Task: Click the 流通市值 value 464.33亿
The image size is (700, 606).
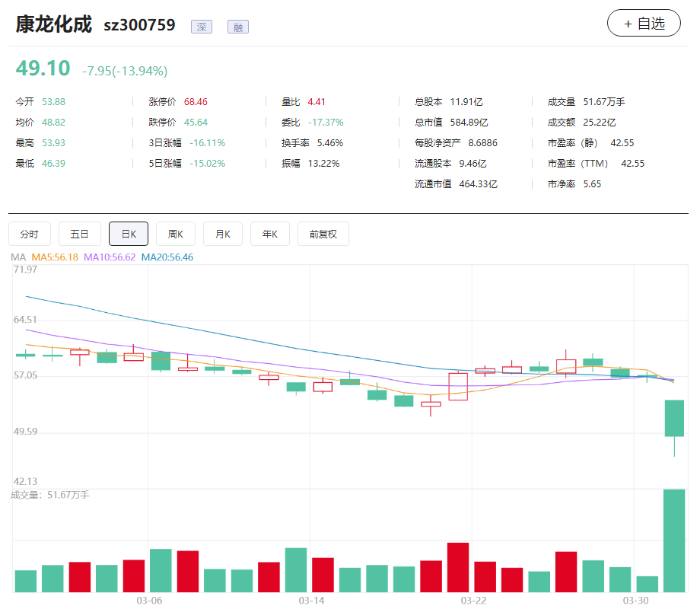Action: click(x=478, y=184)
